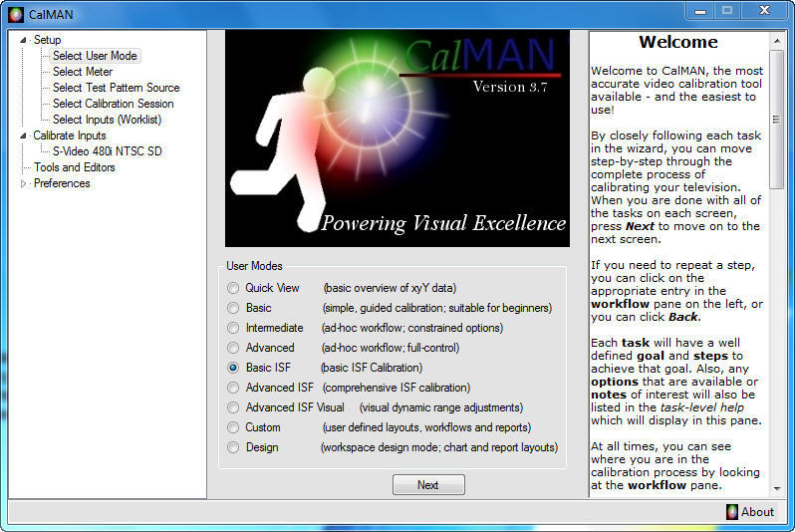Viewport: 795px width, 532px height.
Task: Select the Quick View user mode
Action: [x=233, y=288]
